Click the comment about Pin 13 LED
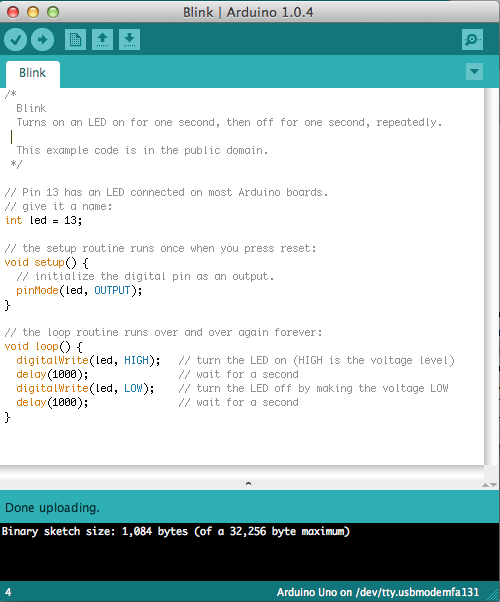This screenshot has height=602, width=500. [166, 192]
